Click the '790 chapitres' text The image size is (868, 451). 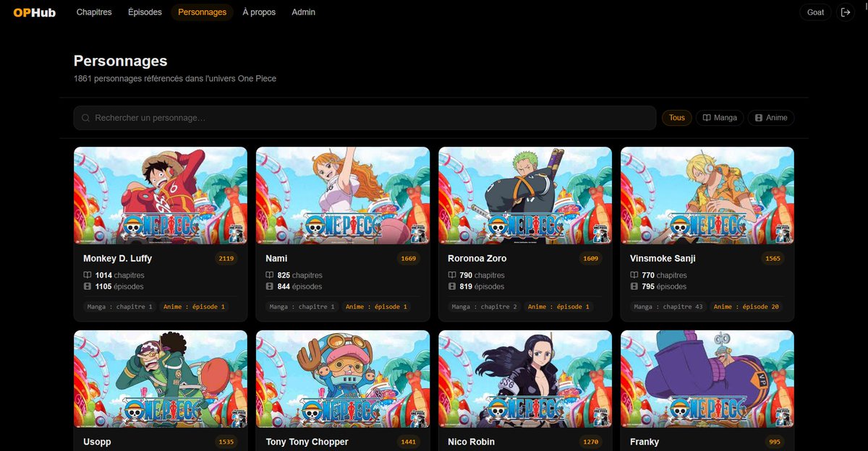482,275
